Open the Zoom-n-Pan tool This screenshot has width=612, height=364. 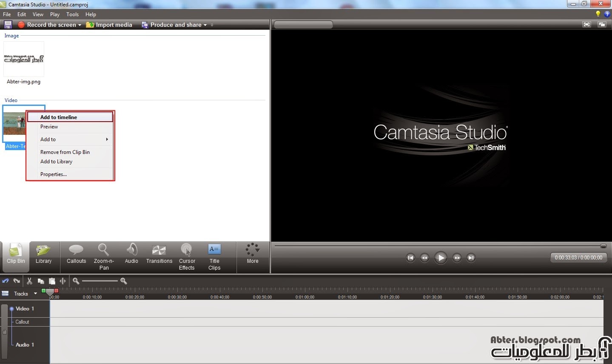(x=104, y=257)
